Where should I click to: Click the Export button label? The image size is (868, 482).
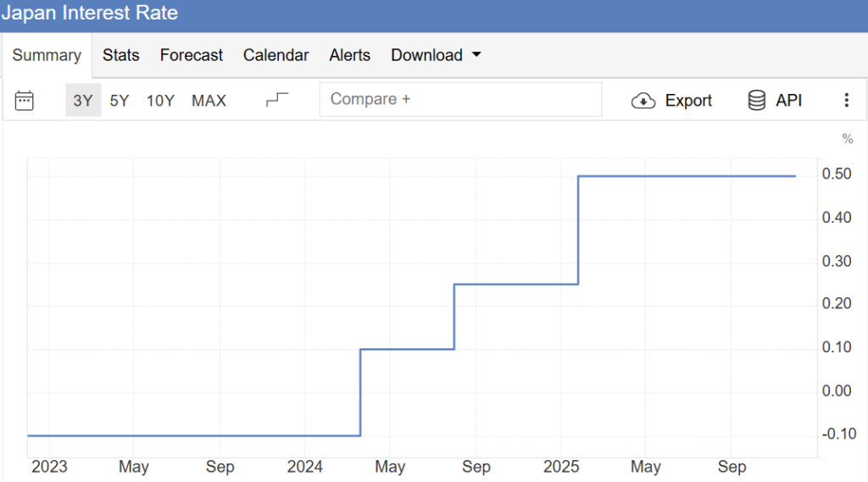[x=688, y=101]
